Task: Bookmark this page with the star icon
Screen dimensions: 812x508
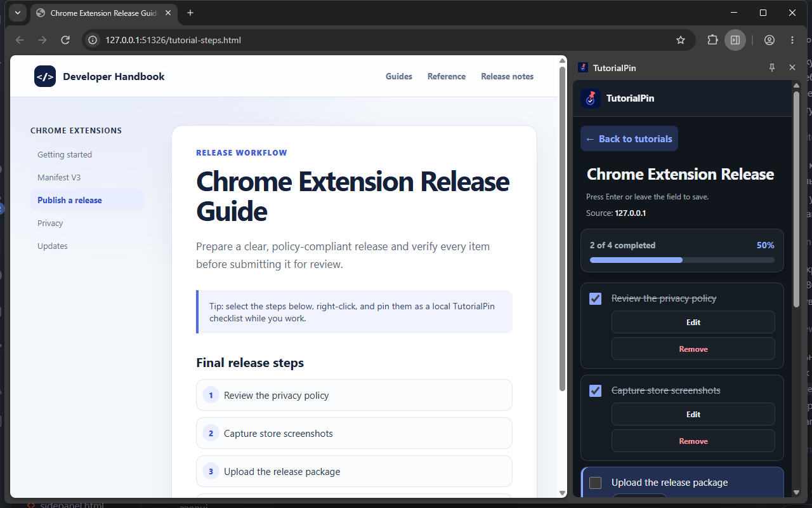Action: click(681, 40)
